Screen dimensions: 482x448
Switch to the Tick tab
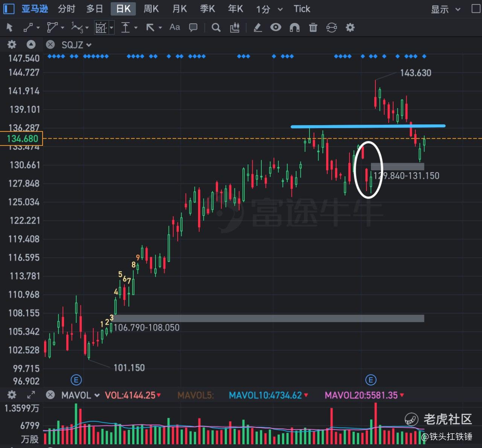tap(302, 9)
